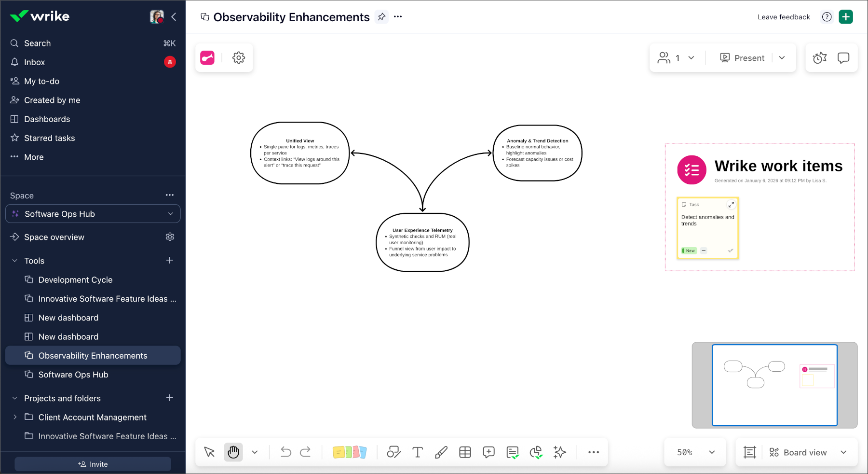Viewport: 868px width, 474px height.
Task: Open the 50% zoom level dropdown
Action: (x=694, y=452)
